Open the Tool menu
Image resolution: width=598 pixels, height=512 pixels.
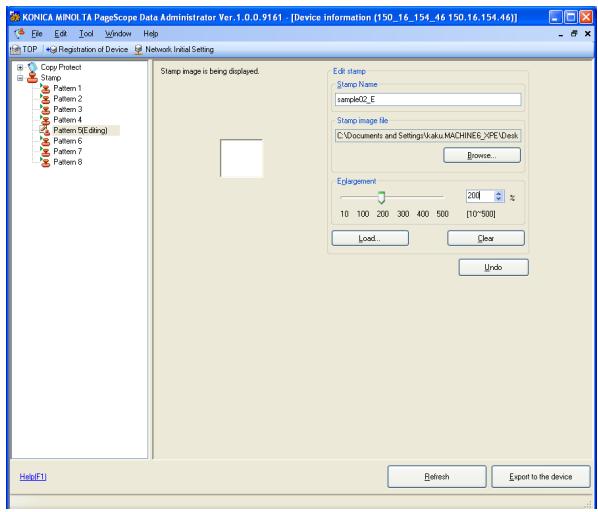coord(86,34)
